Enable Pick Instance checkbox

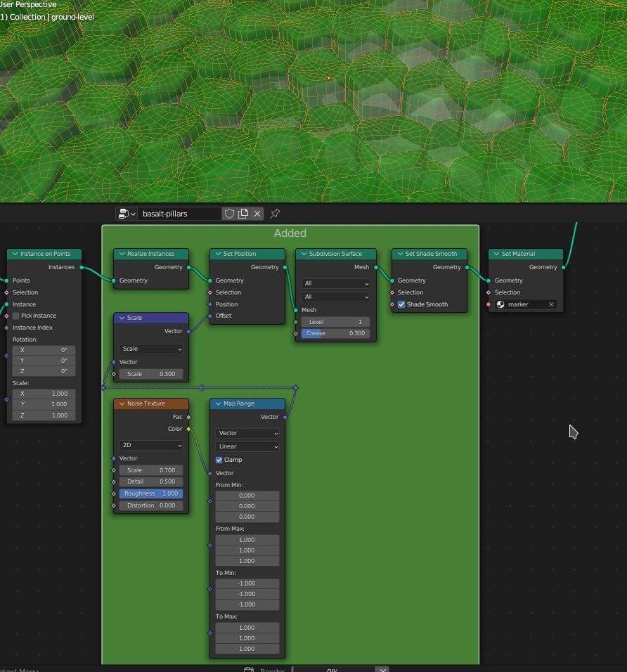pos(16,316)
